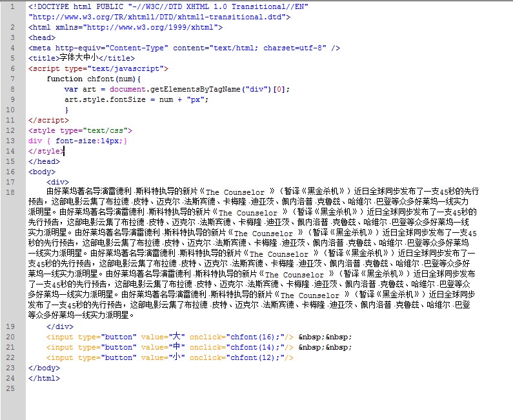This screenshot has width=513, height=420.
Task: Place cursor on html xmlns tag
Action: click(125, 28)
